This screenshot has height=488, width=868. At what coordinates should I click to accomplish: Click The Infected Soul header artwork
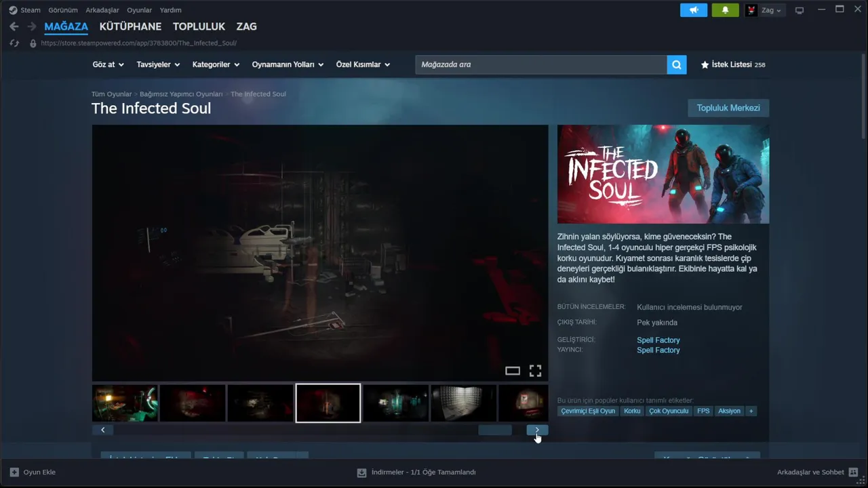pyautogui.click(x=663, y=174)
